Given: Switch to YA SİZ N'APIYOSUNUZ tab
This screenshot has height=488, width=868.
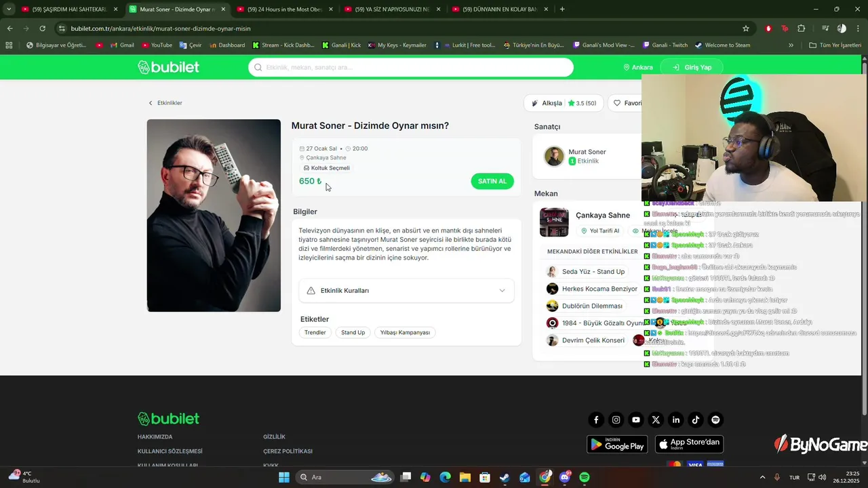Looking at the screenshot, I should click(x=392, y=9).
